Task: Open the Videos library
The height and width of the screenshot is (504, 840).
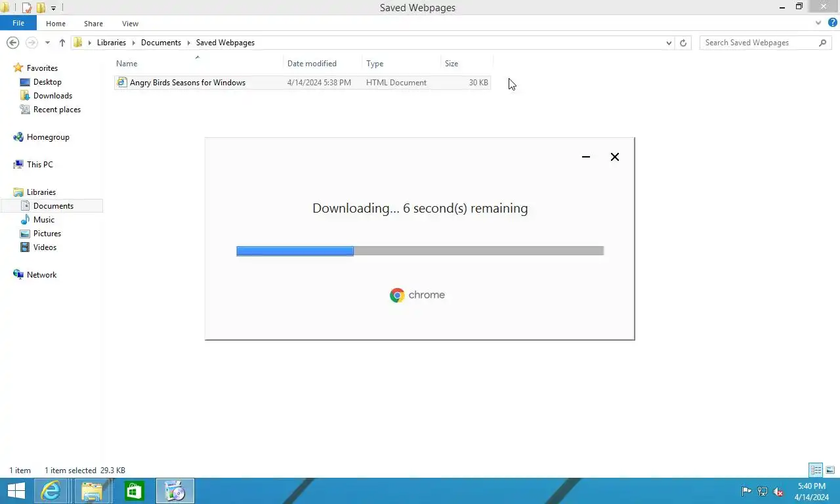Action: (x=45, y=247)
